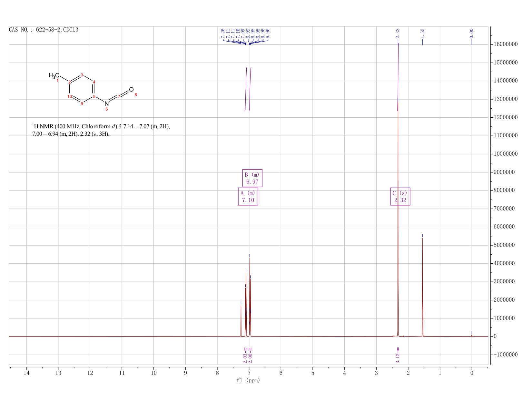Click the oxygen atom O in structure
The height and width of the screenshot is (411, 532).
pos(131,89)
